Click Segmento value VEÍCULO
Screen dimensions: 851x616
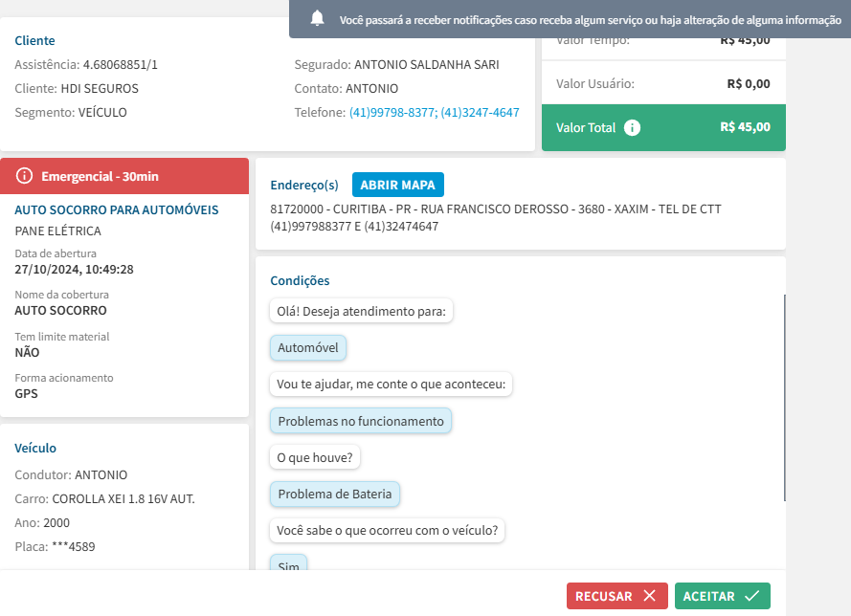[x=102, y=112]
